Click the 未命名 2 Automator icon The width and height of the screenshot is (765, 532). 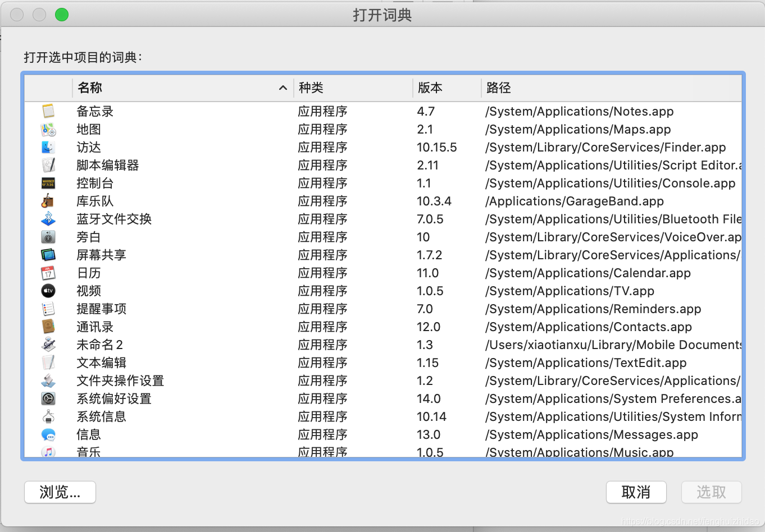point(48,345)
